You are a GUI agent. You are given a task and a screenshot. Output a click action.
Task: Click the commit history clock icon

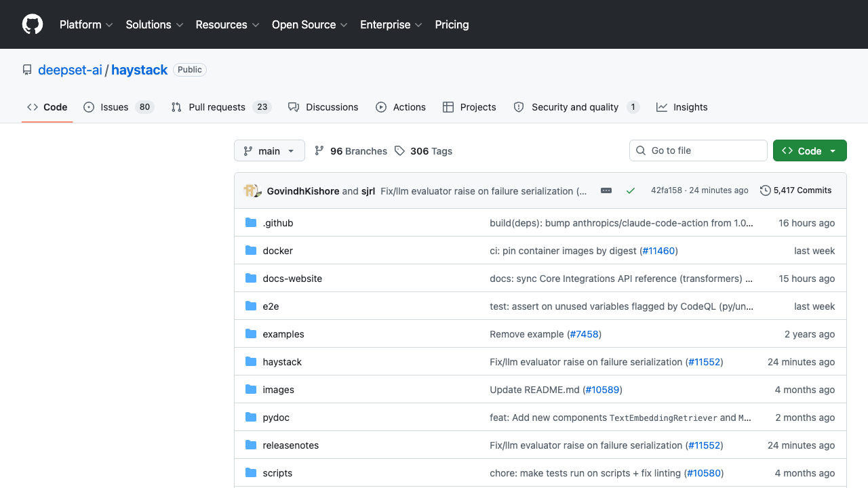(x=766, y=190)
